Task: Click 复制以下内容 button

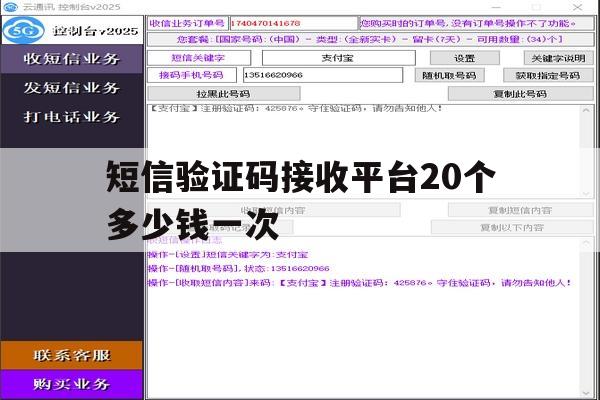Action: tap(512, 227)
